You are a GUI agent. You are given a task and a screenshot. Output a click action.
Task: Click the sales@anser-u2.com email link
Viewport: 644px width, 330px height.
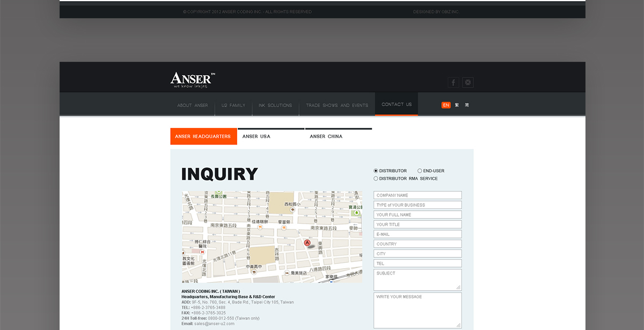pyautogui.click(x=214, y=324)
